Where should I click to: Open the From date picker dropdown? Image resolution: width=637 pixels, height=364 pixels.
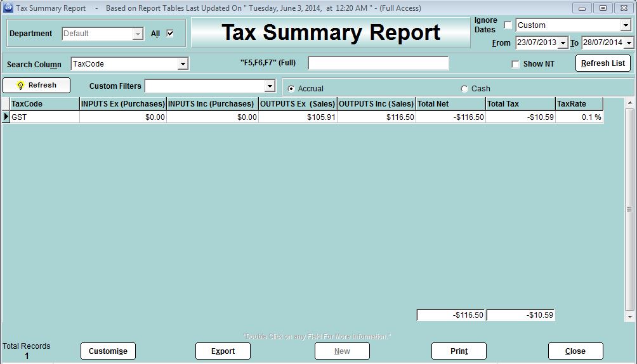[563, 43]
